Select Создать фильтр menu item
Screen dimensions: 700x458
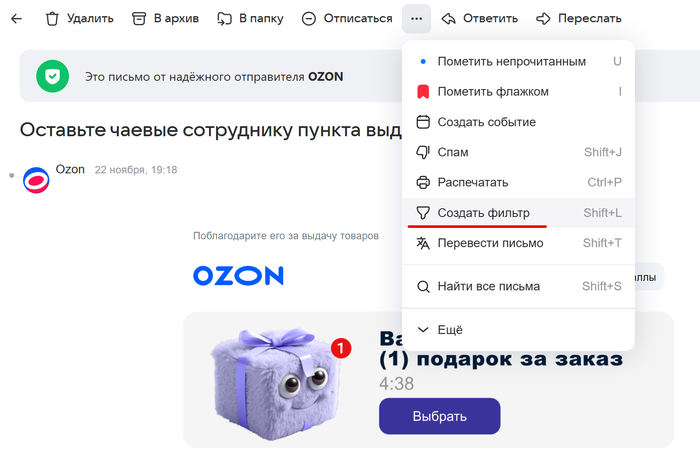click(x=483, y=213)
